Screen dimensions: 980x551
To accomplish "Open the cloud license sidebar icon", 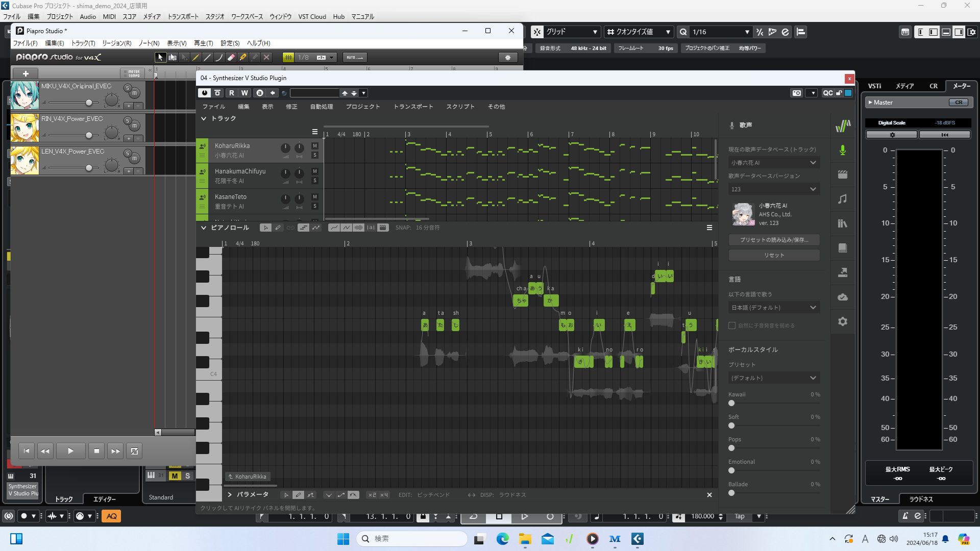I will [843, 297].
